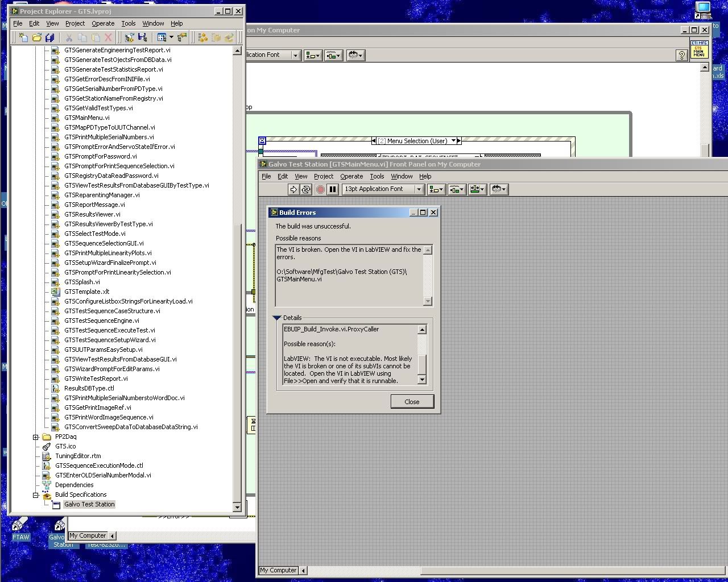The height and width of the screenshot is (582, 728).
Task: Click the context help question mark icon
Action: [681, 55]
